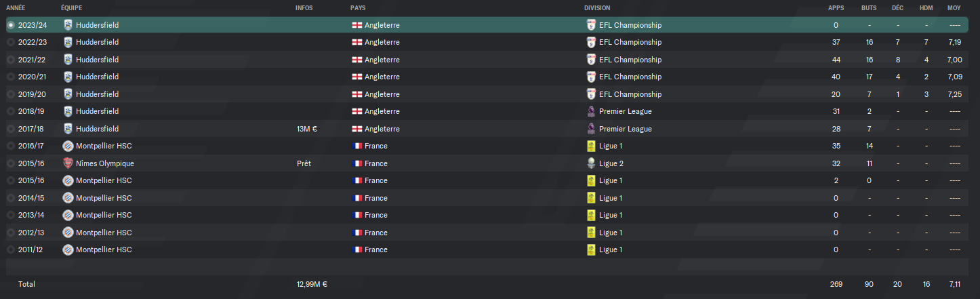980x299 pixels.
Task: Click the Premier League logo for 2018/19
Action: click(x=591, y=111)
